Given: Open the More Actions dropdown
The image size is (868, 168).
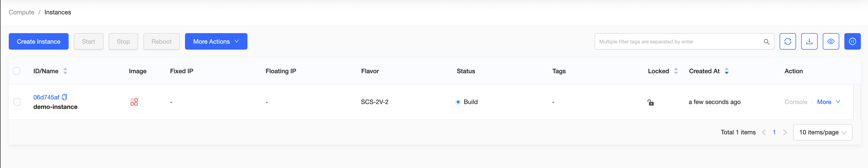Looking at the screenshot, I should [x=216, y=41].
